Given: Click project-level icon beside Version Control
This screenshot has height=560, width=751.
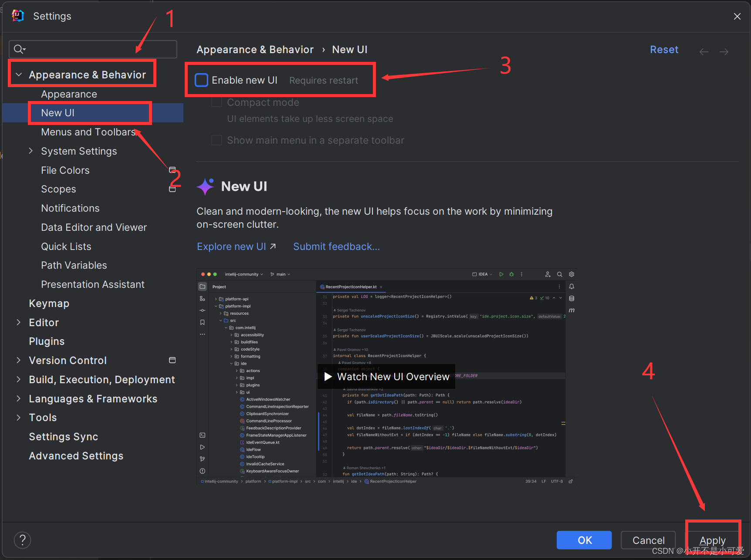Looking at the screenshot, I should pyautogui.click(x=173, y=360).
